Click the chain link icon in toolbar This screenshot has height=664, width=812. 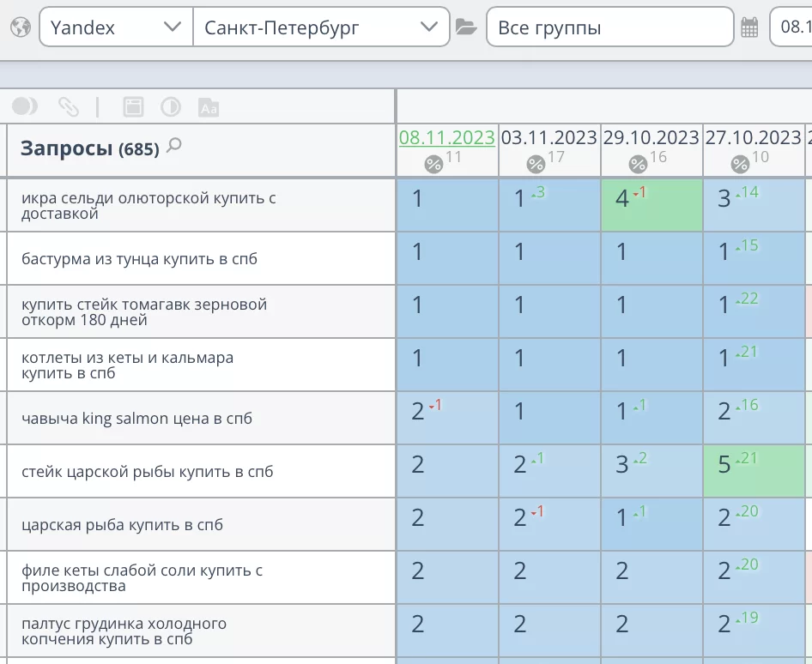(69, 106)
